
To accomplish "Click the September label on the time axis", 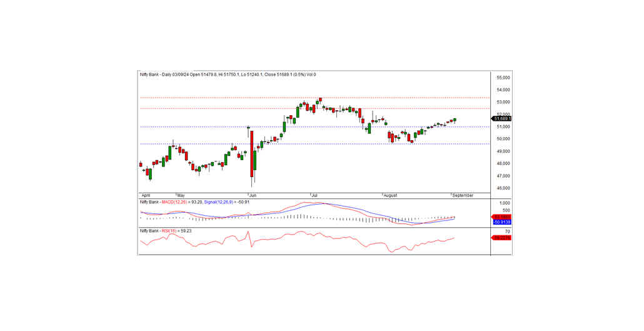I will tap(463, 196).
